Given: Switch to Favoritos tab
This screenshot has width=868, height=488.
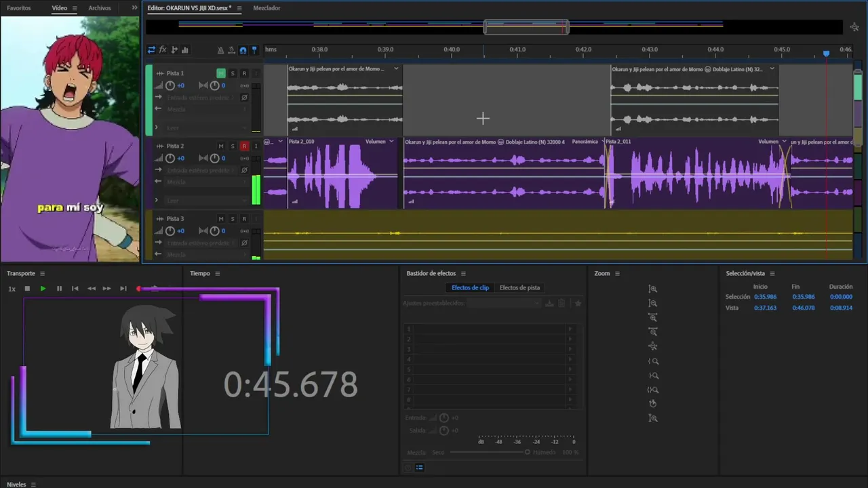Looking at the screenshot, I should (19, 8).
